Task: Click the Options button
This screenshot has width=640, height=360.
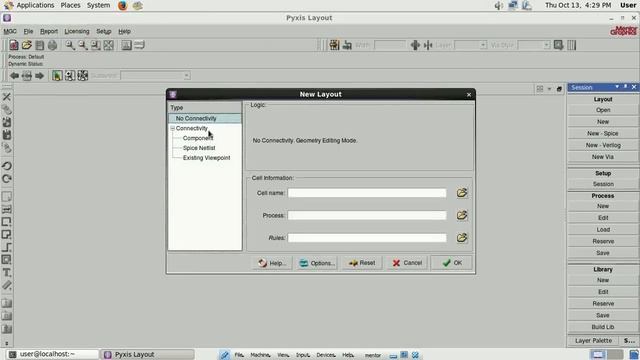Action: click(317, 263)
